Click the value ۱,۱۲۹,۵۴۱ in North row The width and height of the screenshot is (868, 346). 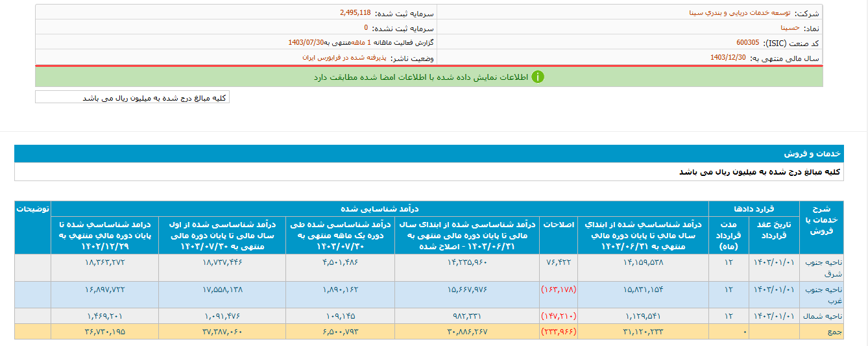(x=644, y=315)
